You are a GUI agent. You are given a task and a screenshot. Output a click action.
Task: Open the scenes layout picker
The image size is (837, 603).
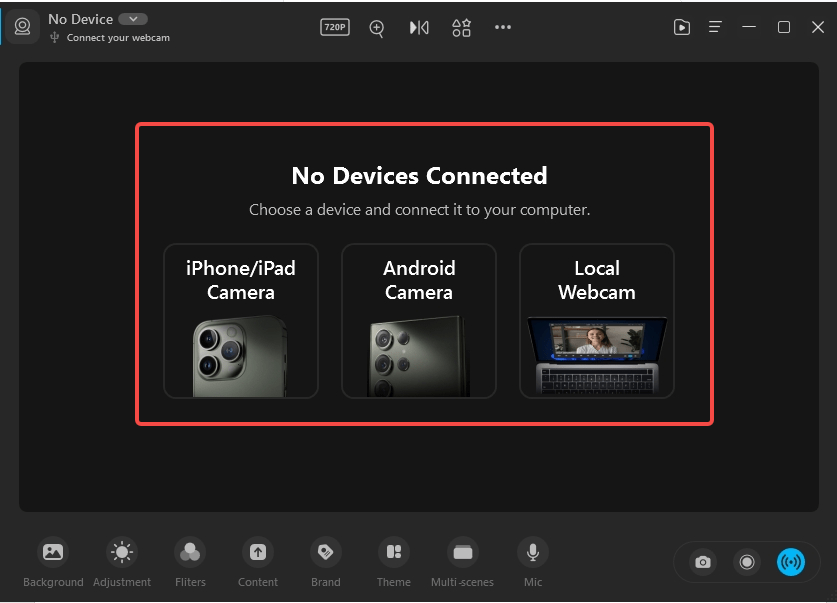point(461,27)
